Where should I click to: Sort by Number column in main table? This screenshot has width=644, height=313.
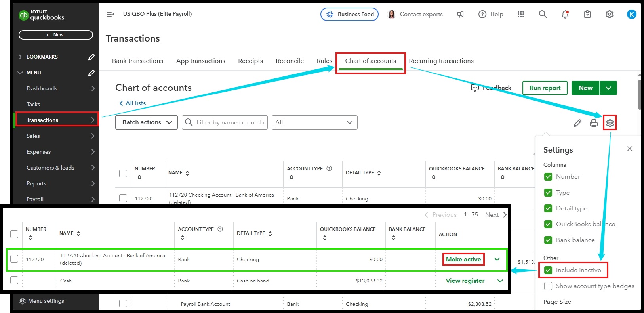click(139, 177)
